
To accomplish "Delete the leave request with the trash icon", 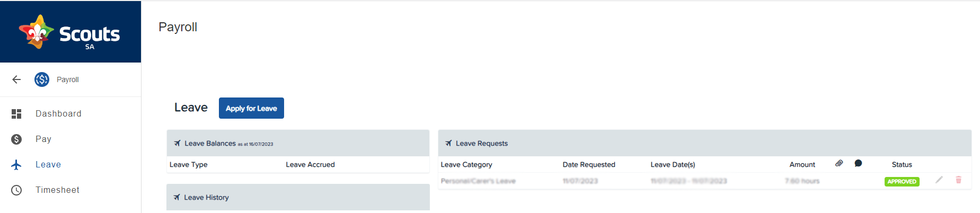I will point(958,180).
